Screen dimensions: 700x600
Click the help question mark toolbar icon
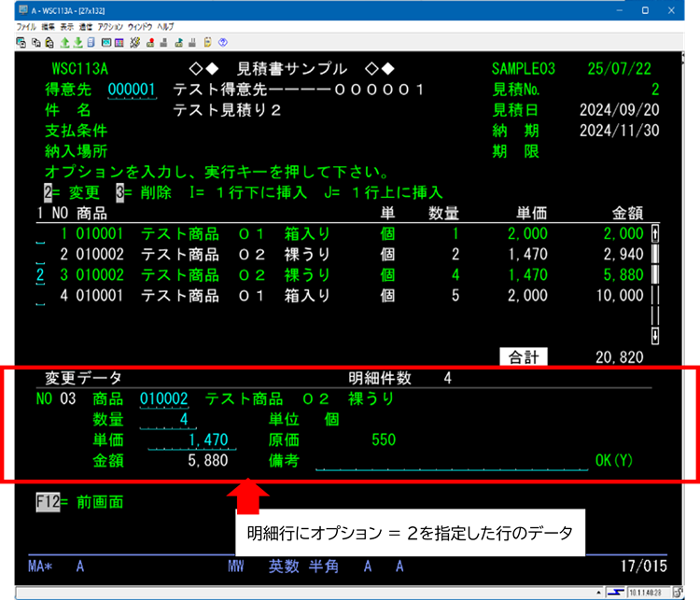(223, 42)
